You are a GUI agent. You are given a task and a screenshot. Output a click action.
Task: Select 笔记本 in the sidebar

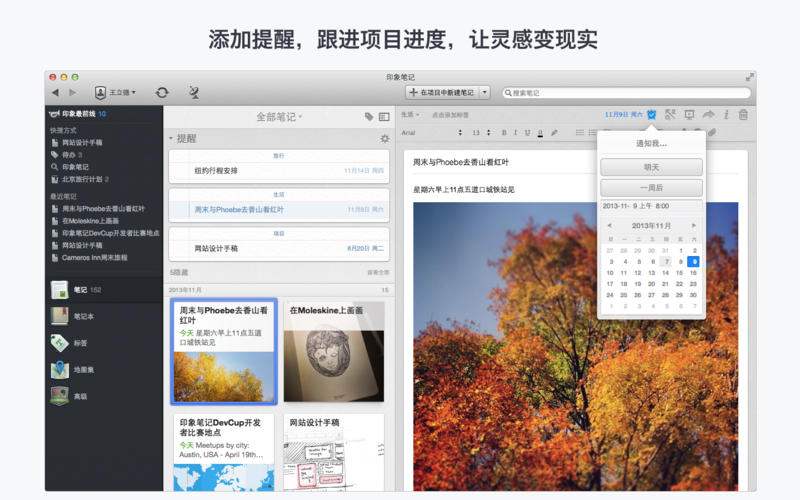(84, 316)
